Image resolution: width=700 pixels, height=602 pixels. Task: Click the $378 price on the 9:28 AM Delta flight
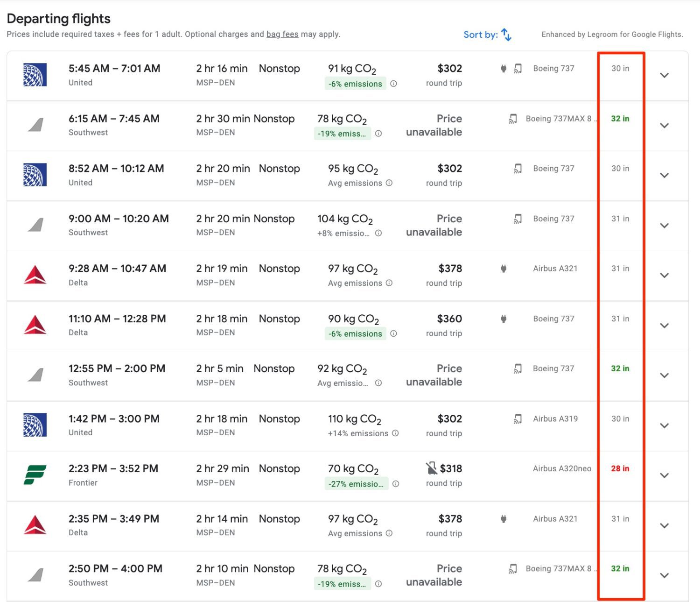(449, 268)
